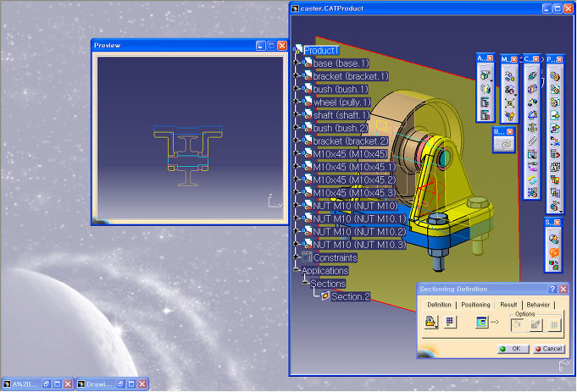
Task: Click the orange Sectioning icon in Space toolbar
Action: pos(554,252)
